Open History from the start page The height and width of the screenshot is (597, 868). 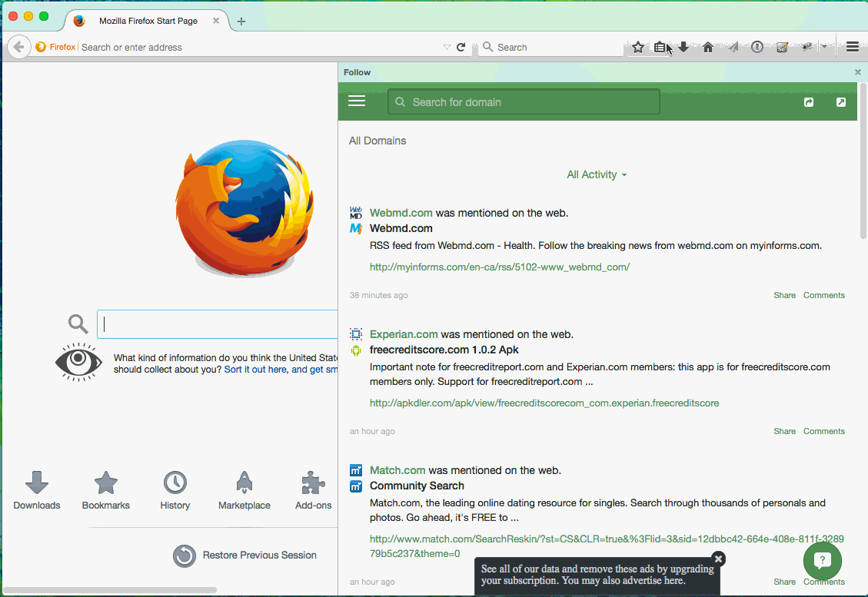pyautogui.click(x=175, y=490)
